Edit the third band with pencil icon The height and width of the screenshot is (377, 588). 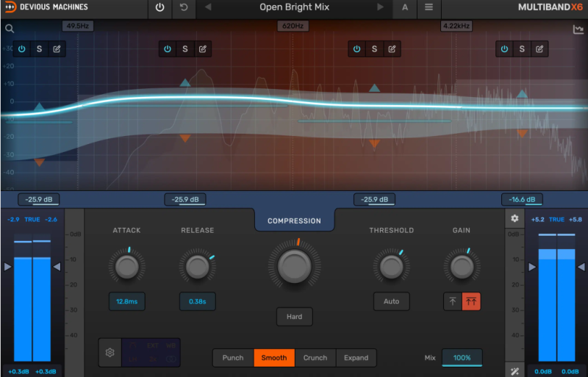392,49
